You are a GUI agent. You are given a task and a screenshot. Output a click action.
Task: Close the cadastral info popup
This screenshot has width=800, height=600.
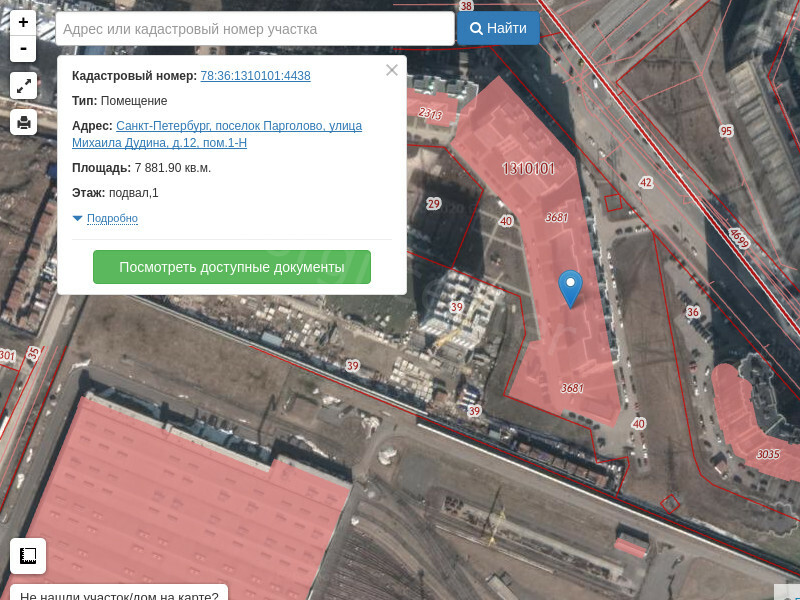click(x=391, y=70)
